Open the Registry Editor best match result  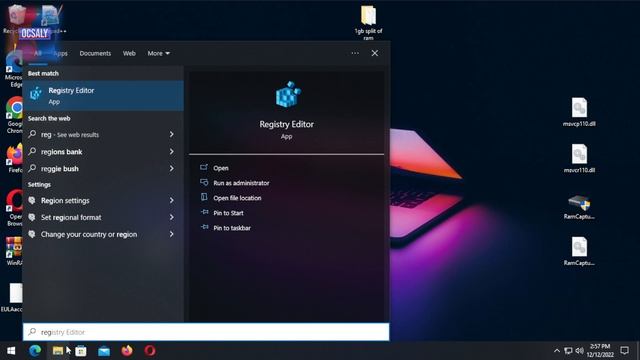103,96
